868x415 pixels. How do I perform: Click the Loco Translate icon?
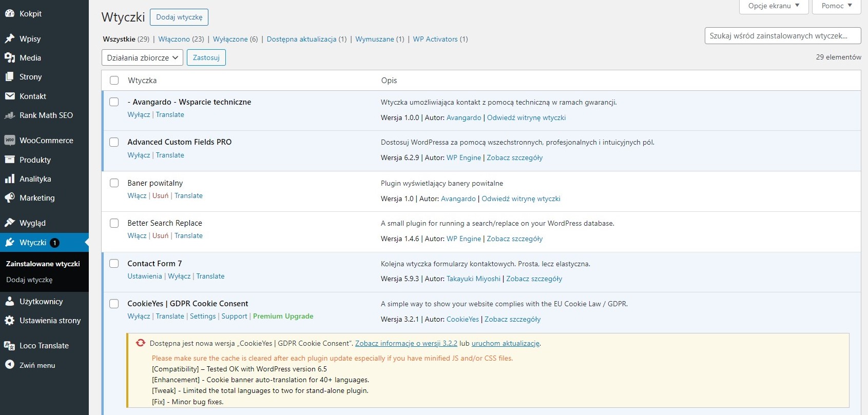[x=9, y=346]
